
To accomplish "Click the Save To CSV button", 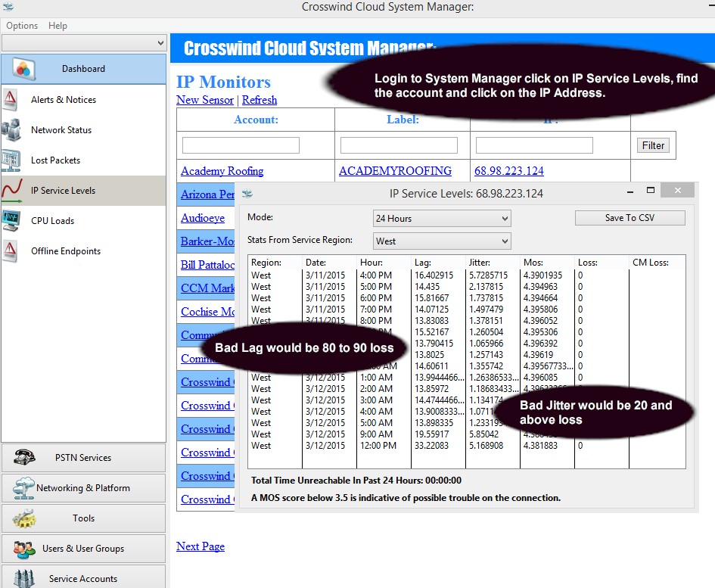I will pyautogui.click(x=630, y=218).
